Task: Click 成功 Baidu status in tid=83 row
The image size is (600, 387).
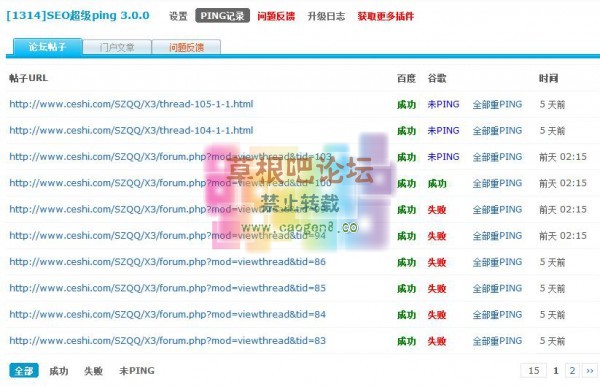Action: [406, 341]
